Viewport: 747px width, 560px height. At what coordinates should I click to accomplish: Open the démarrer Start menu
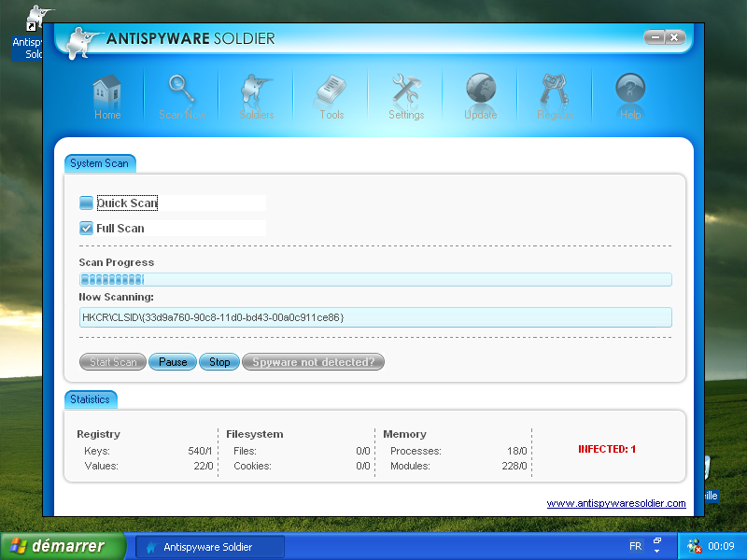tap(63, 546)
